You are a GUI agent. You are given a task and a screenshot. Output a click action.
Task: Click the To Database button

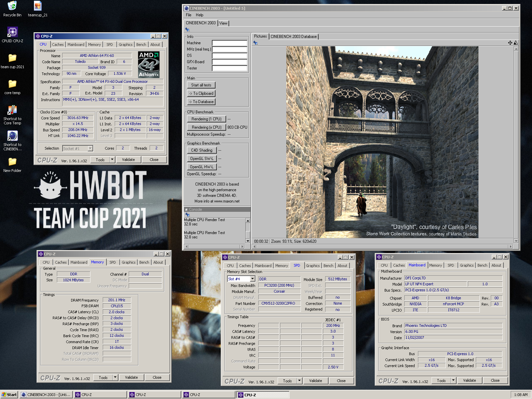pyautogui.click(x=201, y=102)
